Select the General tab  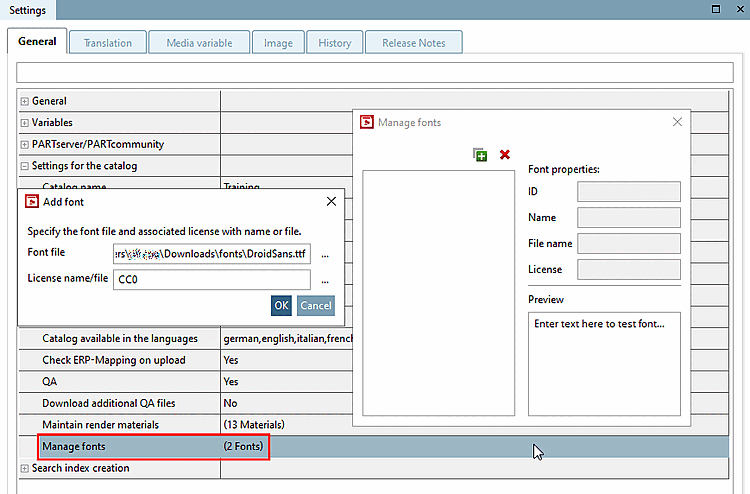(x=37, y=41)
